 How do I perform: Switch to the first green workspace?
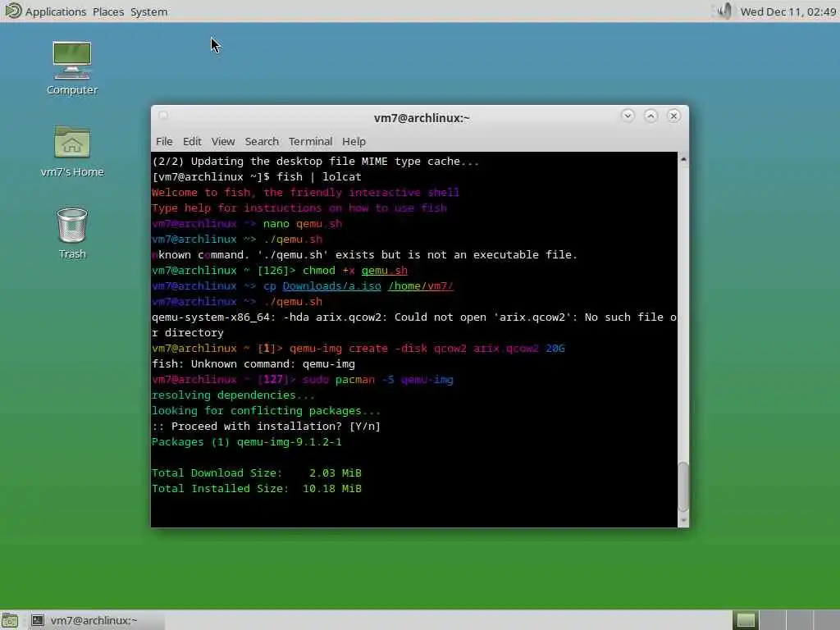[x=746, y=620]
